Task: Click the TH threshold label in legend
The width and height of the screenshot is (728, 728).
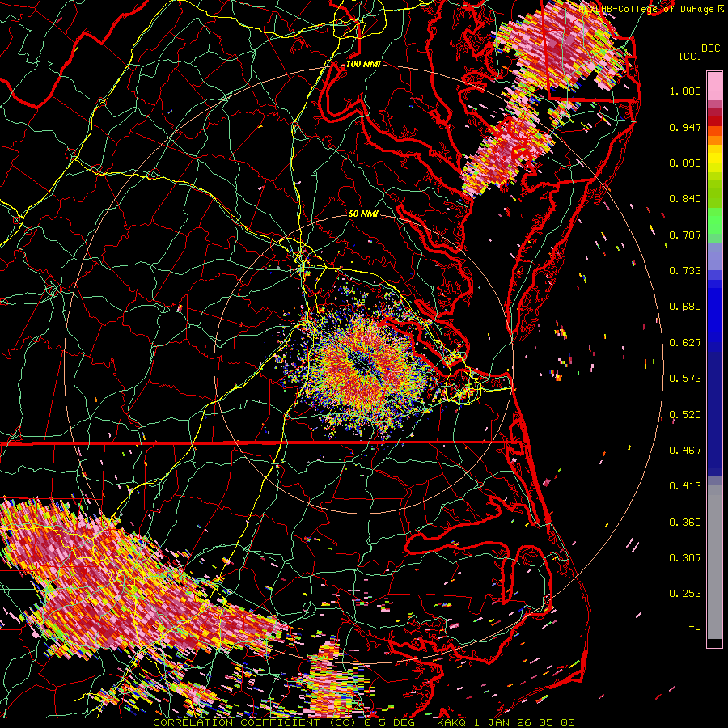Action: point(695,630)
